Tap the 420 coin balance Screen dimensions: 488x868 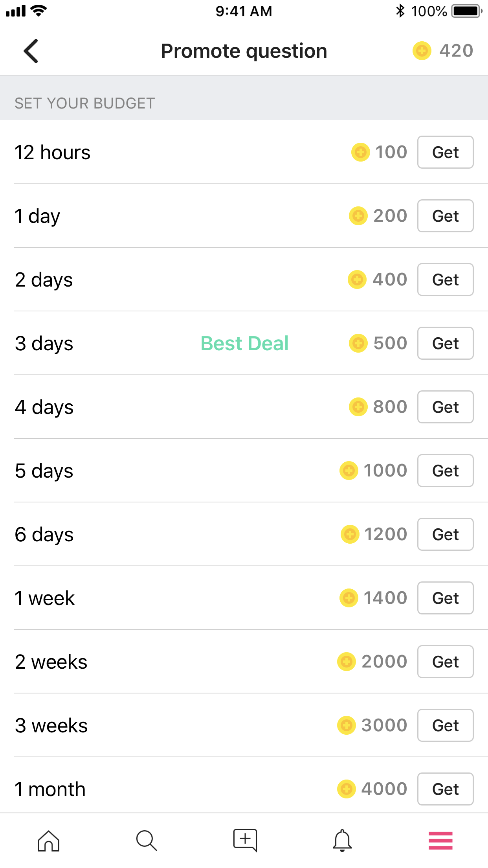456,51
